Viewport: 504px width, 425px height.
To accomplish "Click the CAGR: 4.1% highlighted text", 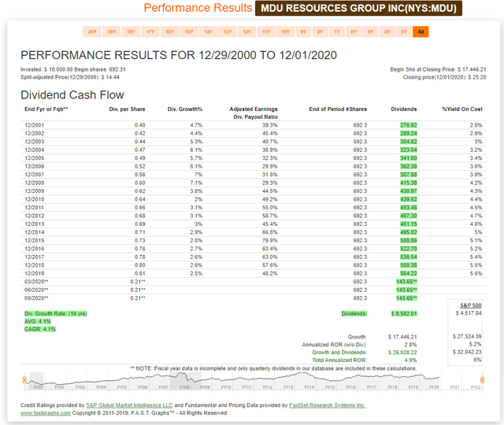I will coord(40,329).
